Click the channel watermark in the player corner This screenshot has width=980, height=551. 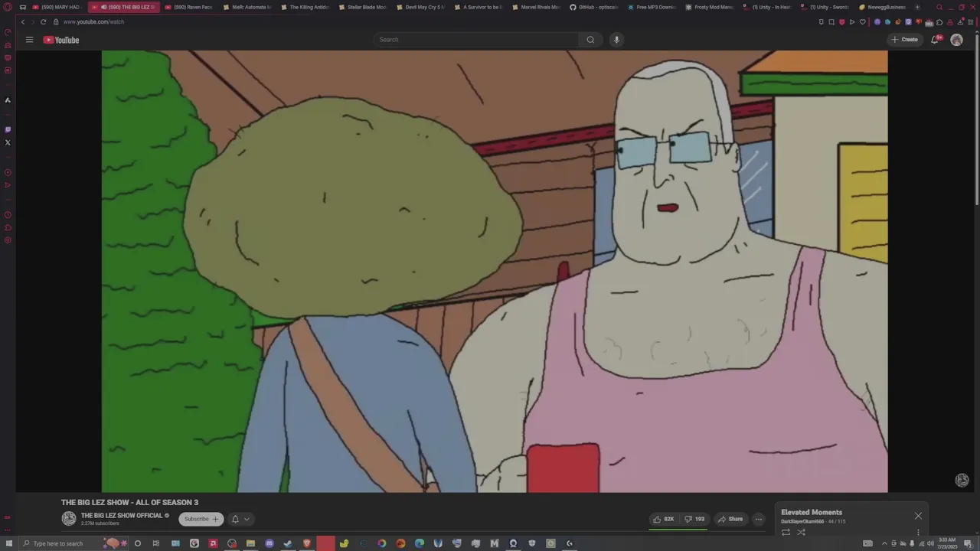962,480
